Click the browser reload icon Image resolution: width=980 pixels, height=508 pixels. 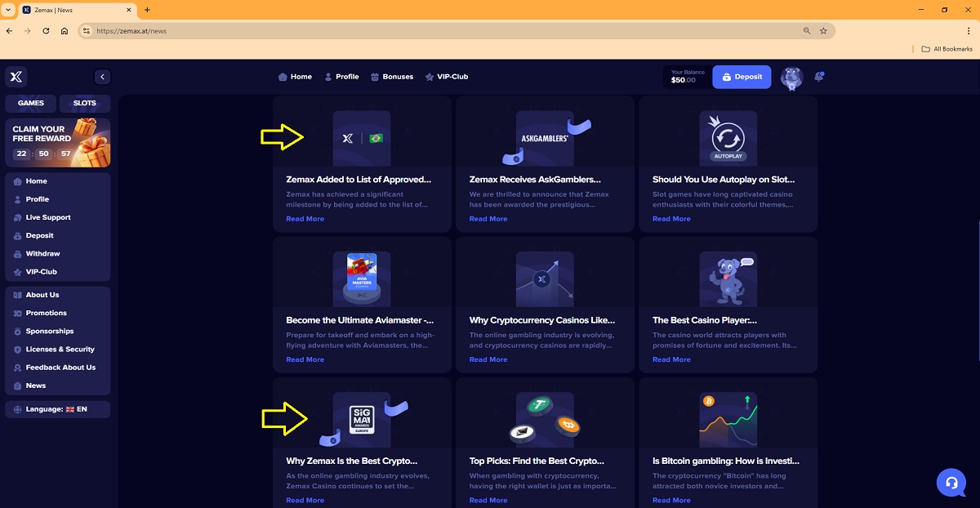pyautogui.click(x=46, y=30)
